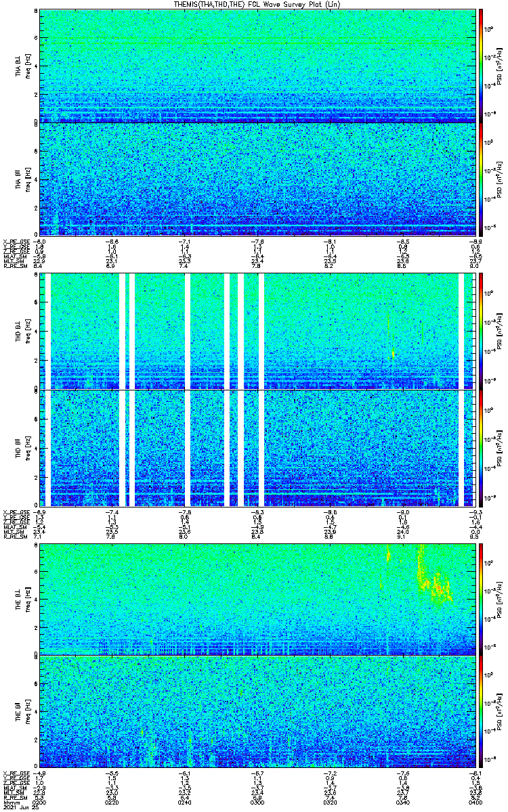
Task: Click the PSD [nT²/Hz] label of THA B⊥
Action: (x=499, y=66)
